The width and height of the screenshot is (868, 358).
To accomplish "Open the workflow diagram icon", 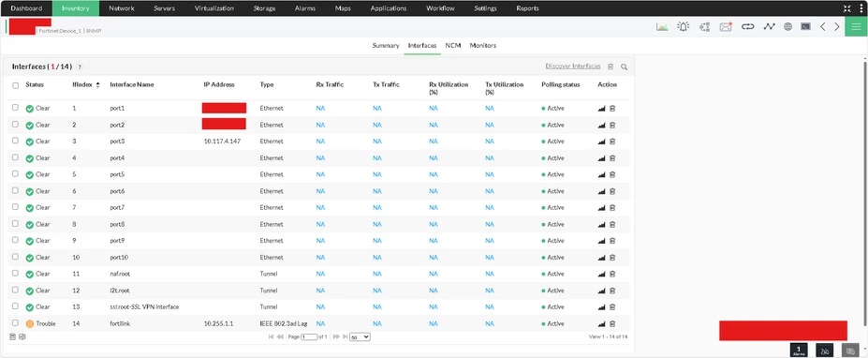I will coord(705,26).
